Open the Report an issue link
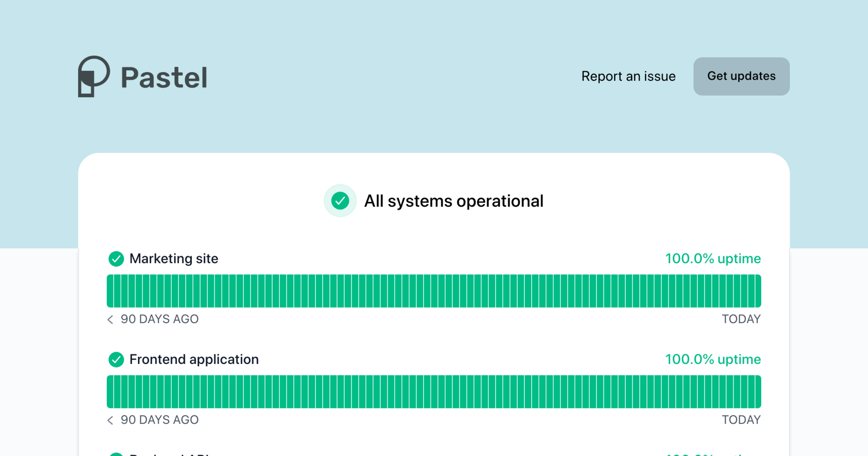Image resolution: width=868 pixels, height=456 pixels. coord(628,76)
